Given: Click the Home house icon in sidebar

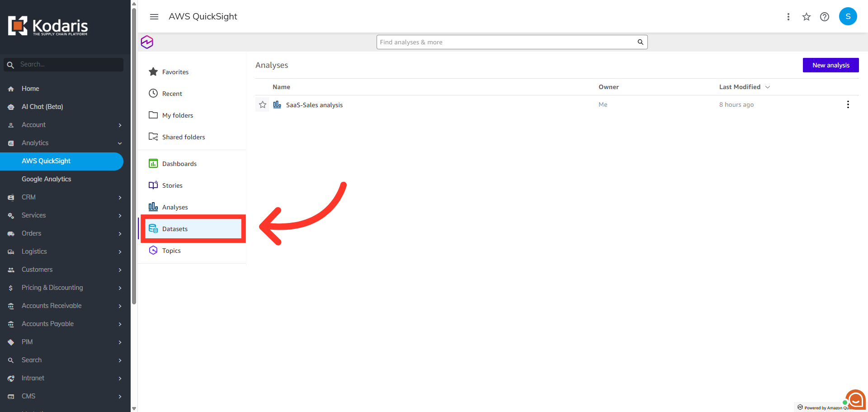Looking at the screenshot, I should pos(11,89).
